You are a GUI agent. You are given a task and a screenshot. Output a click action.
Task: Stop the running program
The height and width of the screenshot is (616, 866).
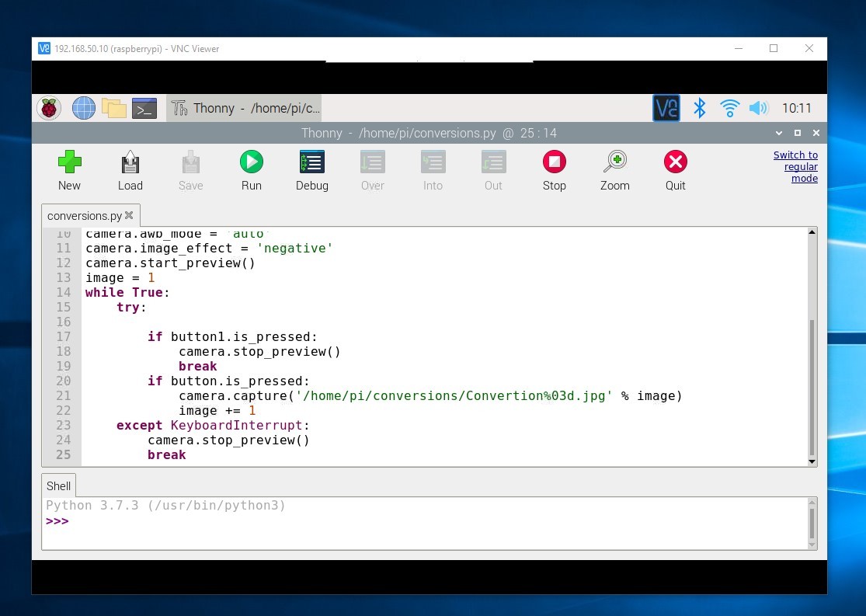pos(555,162)
